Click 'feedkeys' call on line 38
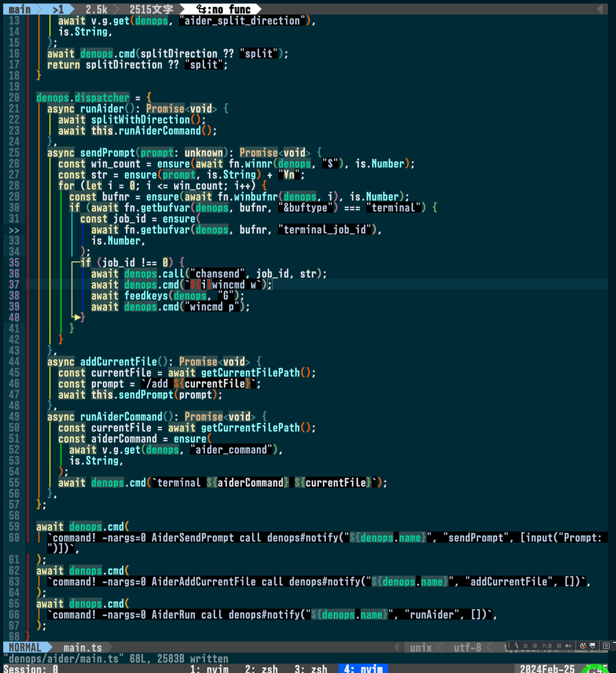 point(146,295)
